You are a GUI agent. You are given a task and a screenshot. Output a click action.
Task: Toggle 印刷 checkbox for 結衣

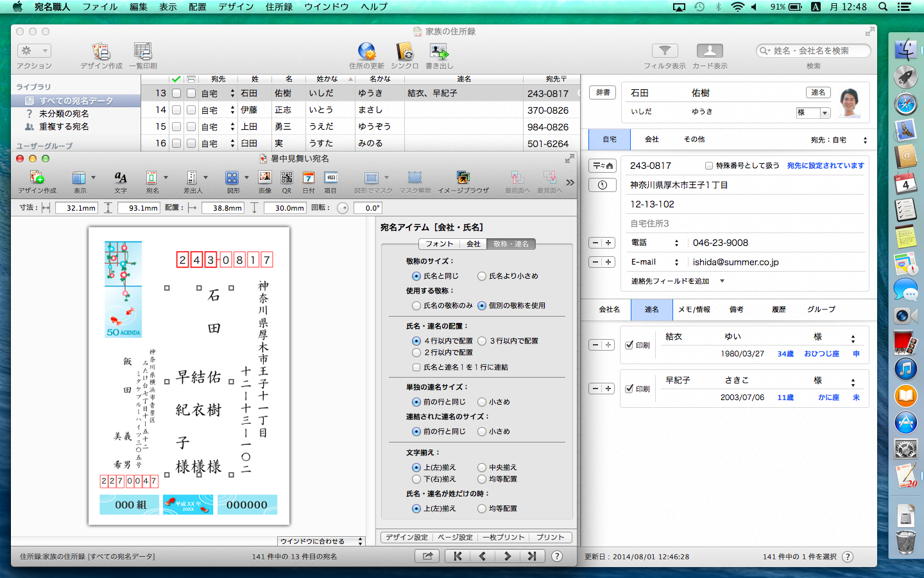pyautogui.click(x=629, y=345)
